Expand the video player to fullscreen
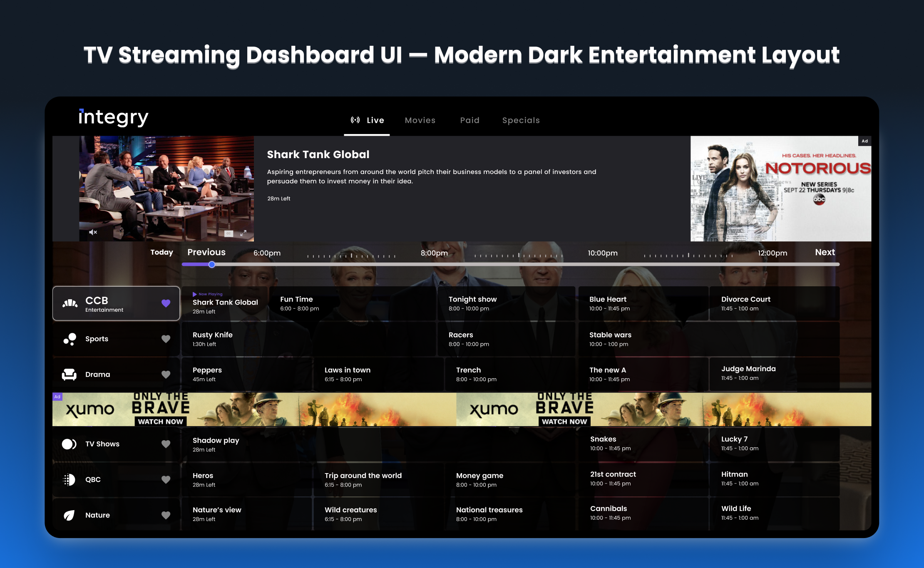This screenshot has height=568, width=924. pos(244,233)
